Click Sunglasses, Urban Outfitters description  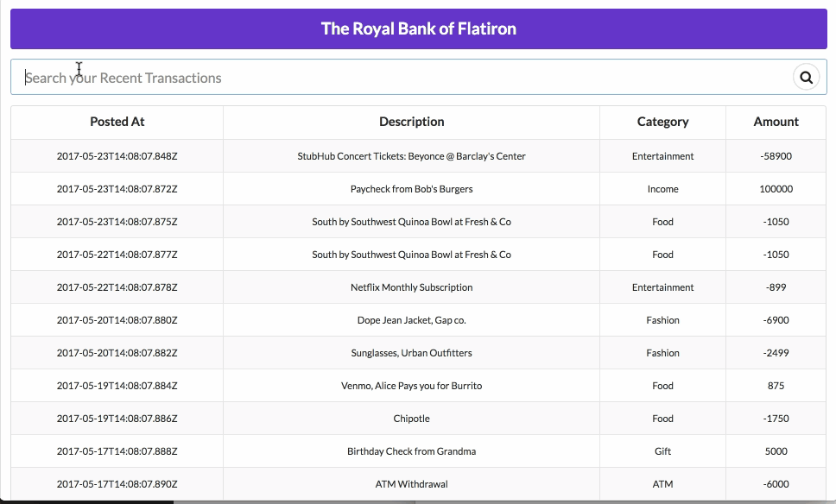[x=411, y=353]
